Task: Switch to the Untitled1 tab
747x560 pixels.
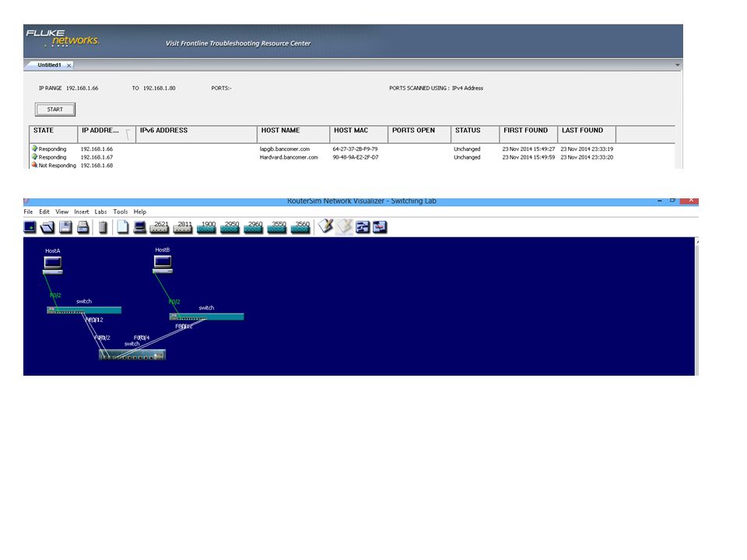Action: 49,65
